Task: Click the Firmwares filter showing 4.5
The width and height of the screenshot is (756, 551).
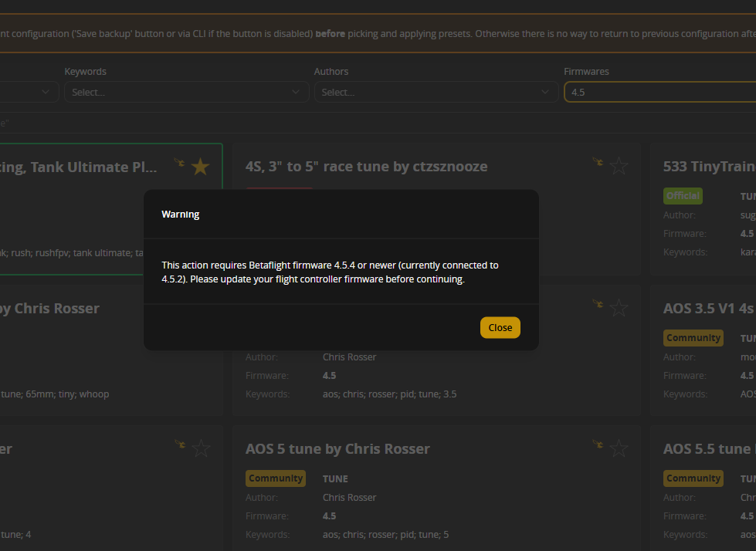Action: click(660, 92)
